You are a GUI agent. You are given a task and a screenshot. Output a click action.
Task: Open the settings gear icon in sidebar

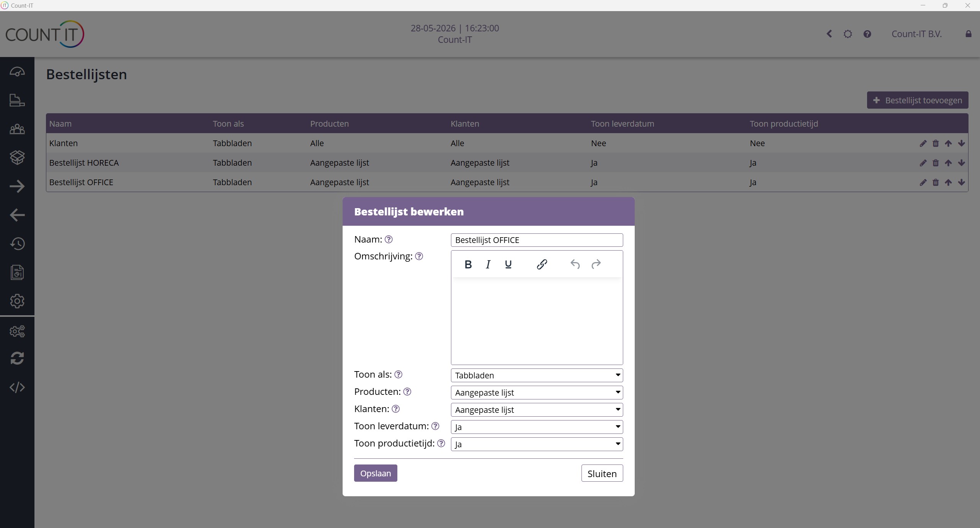coord(17,301)
